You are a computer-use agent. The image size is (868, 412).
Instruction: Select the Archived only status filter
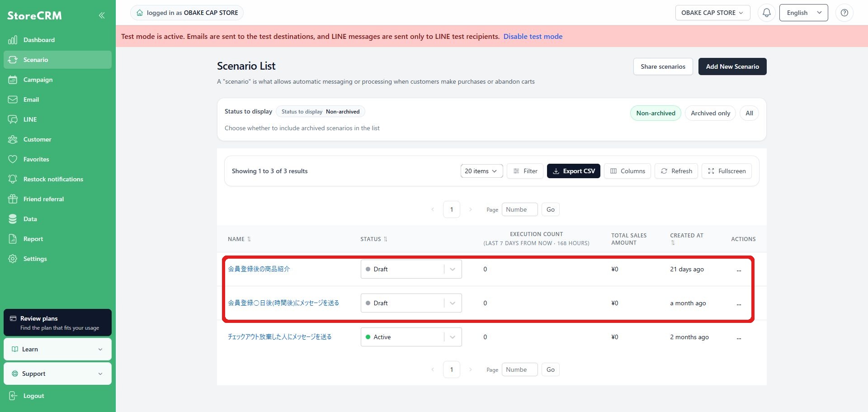[x=710, y=113]
